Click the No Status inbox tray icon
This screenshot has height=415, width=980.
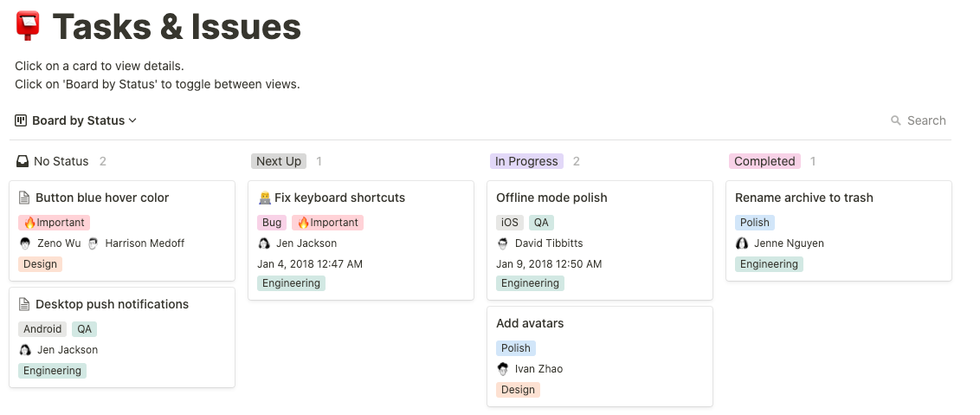pyautogui.click(x=23, y=161)
